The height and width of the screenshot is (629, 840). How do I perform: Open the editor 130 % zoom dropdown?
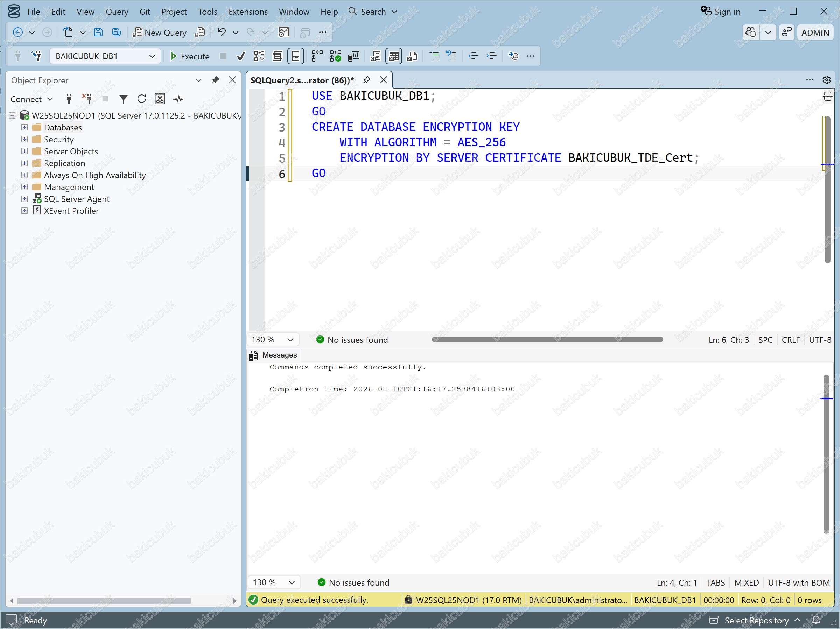click(273, 340)
